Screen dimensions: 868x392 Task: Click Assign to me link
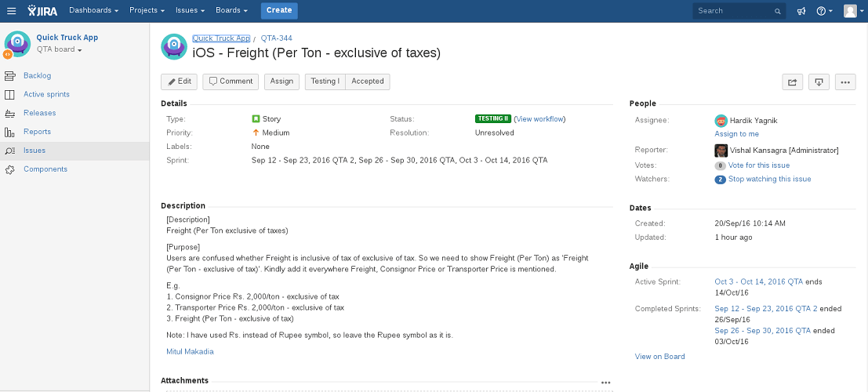[x=737, y=134]
